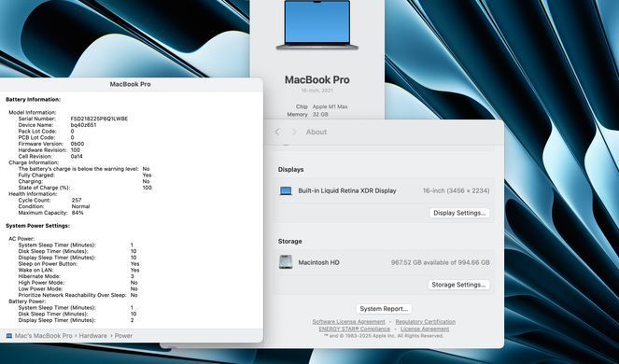Click the About title in System Settings
Image resolution: width=619 pixels, height=364 pixels.
tap(317, 132)
